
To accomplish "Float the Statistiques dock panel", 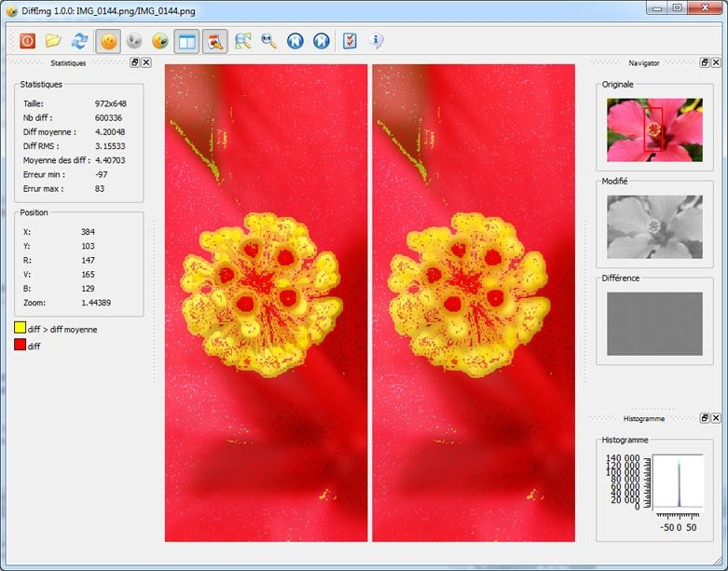I will pyautogui.click(x=134, y=62).
